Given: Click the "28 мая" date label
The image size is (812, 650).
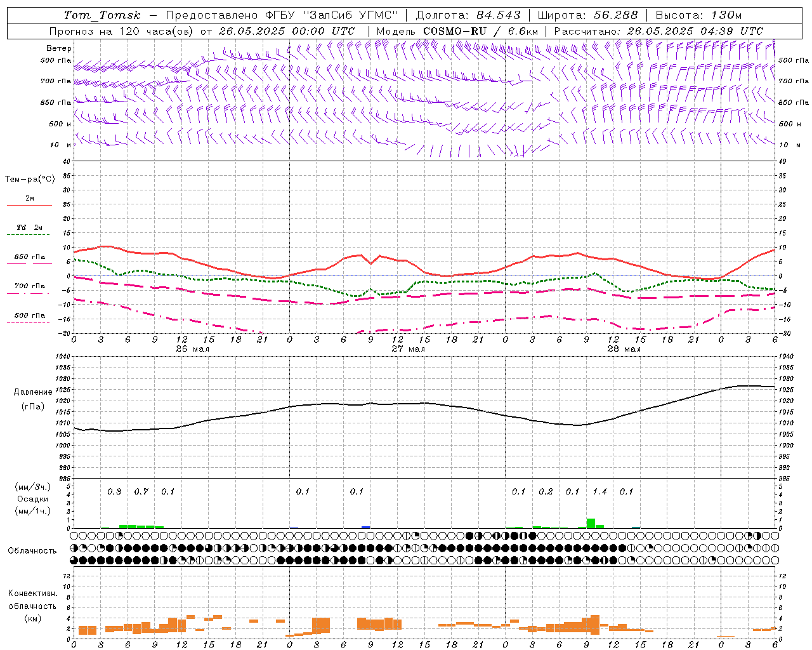Looking at the screenshot, I should click(x=624, y=349).
